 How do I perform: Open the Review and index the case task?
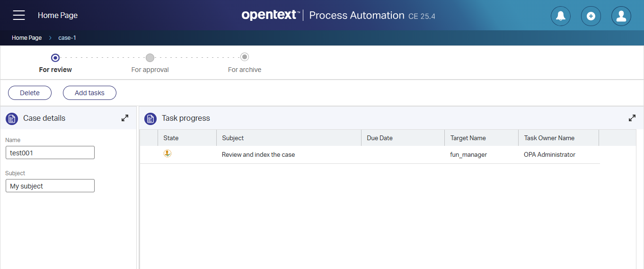pos(258,155)
